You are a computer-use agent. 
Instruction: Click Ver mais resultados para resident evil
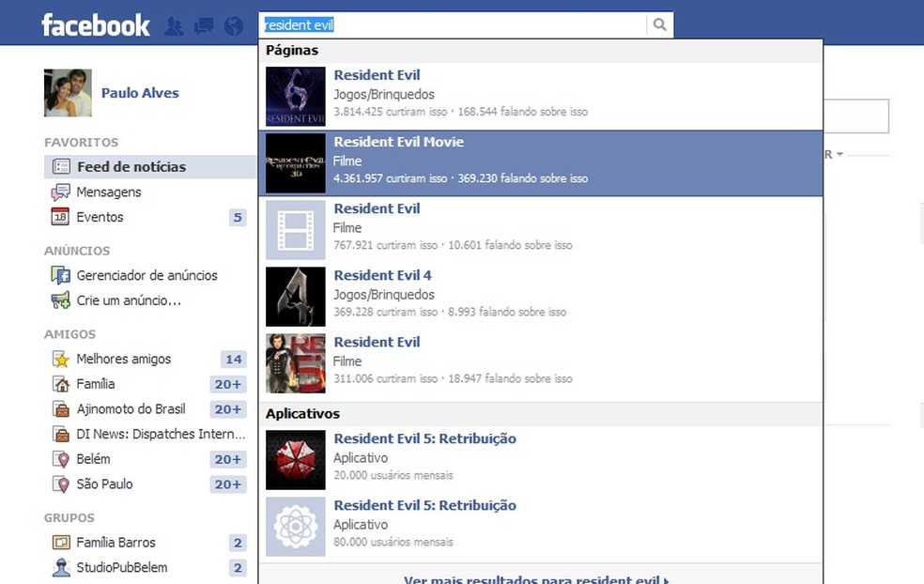tap(536, 579)
